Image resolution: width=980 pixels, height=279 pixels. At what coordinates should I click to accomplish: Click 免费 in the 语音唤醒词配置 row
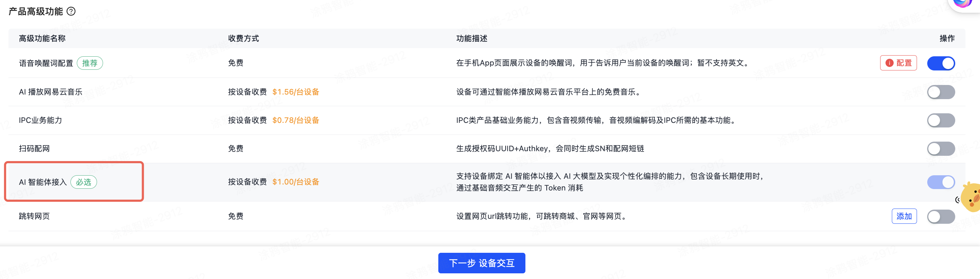coord(235,63)
